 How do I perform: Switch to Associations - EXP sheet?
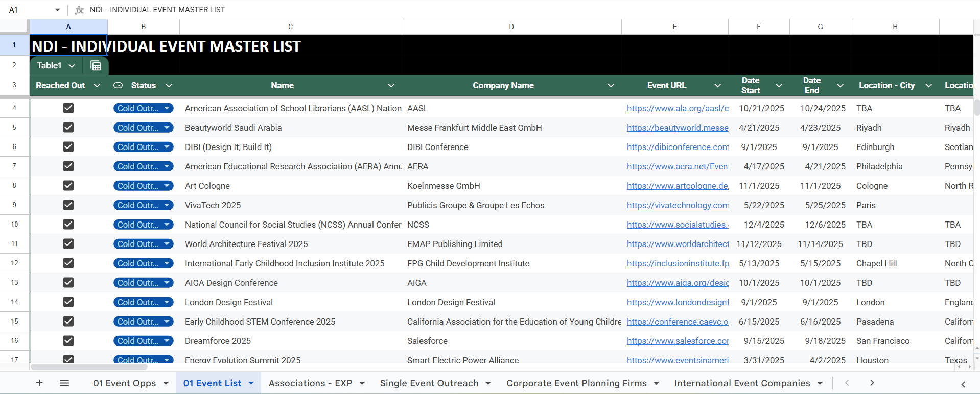311,383
